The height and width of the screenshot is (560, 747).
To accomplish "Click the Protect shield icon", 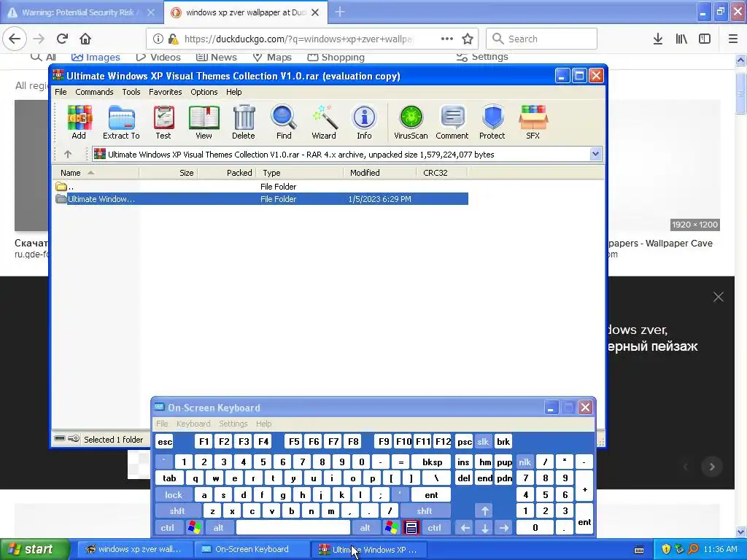I will [x=492, y=122].
